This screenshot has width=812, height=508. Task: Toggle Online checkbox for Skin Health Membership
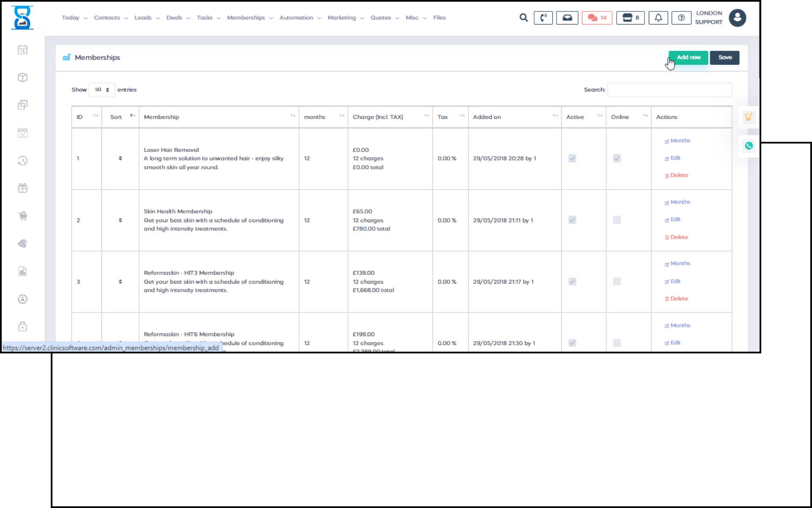[x=617, y=220]
